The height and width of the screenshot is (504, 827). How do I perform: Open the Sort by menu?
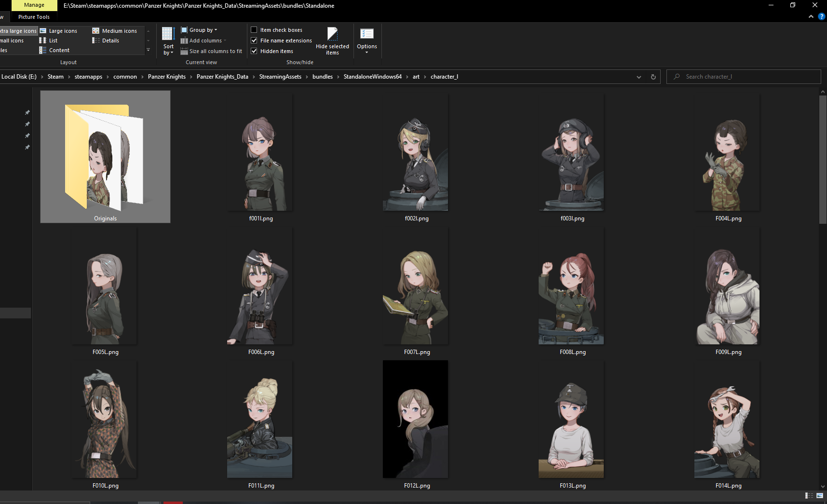168,41
